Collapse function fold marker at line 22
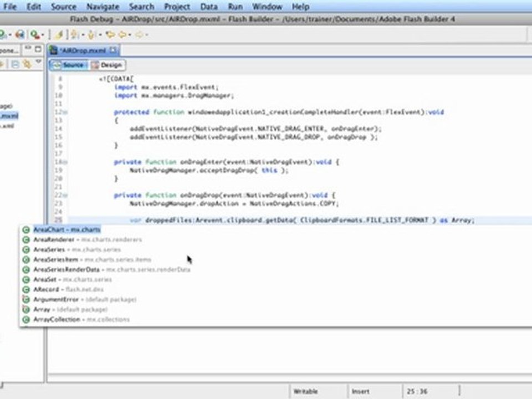The width and height of the screenshot is (532, 399). 65,196
